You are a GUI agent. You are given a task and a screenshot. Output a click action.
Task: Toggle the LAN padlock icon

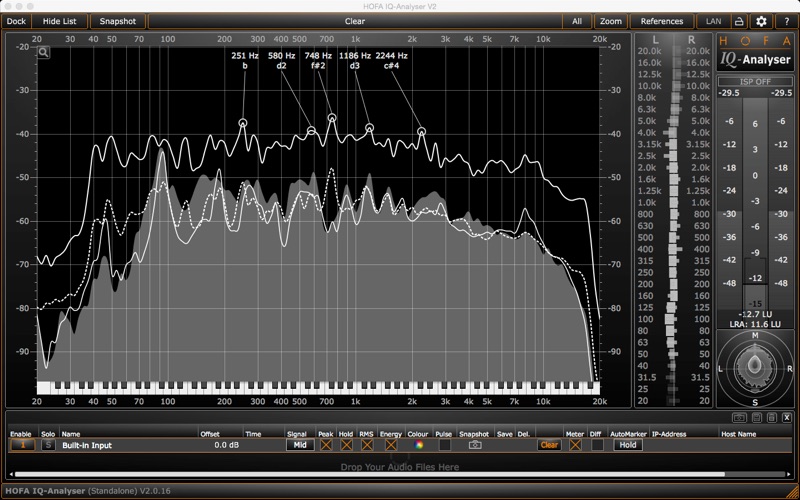(739, 21)
